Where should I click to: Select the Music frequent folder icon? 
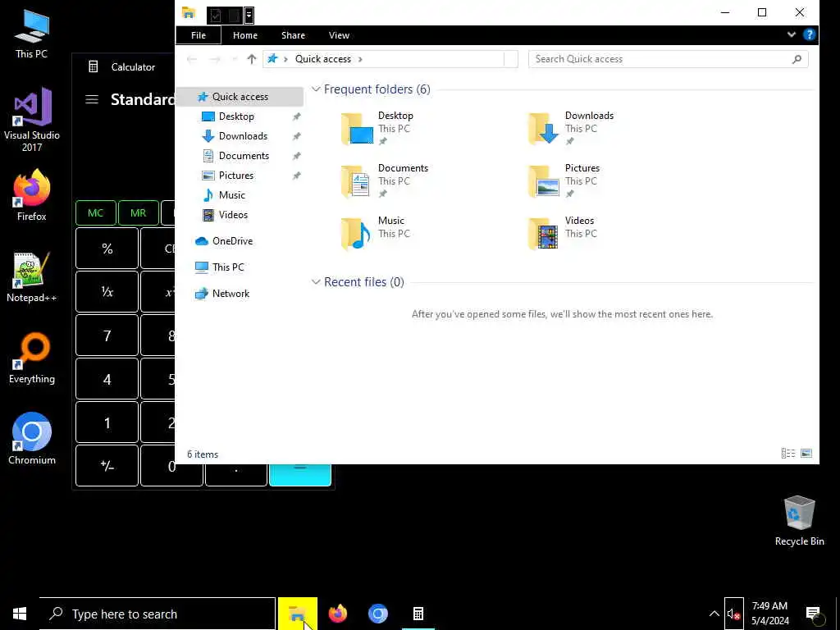pyautogui.click(x=358, y=234)
